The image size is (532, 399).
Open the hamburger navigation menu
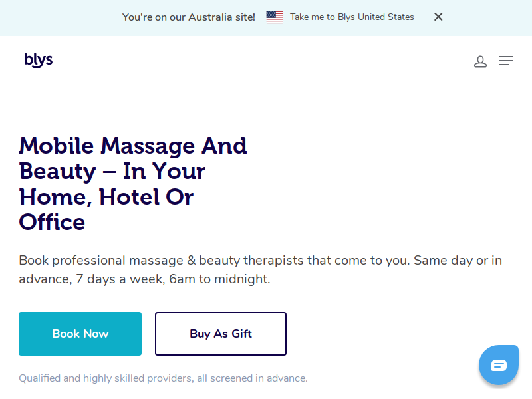(505, 61)
